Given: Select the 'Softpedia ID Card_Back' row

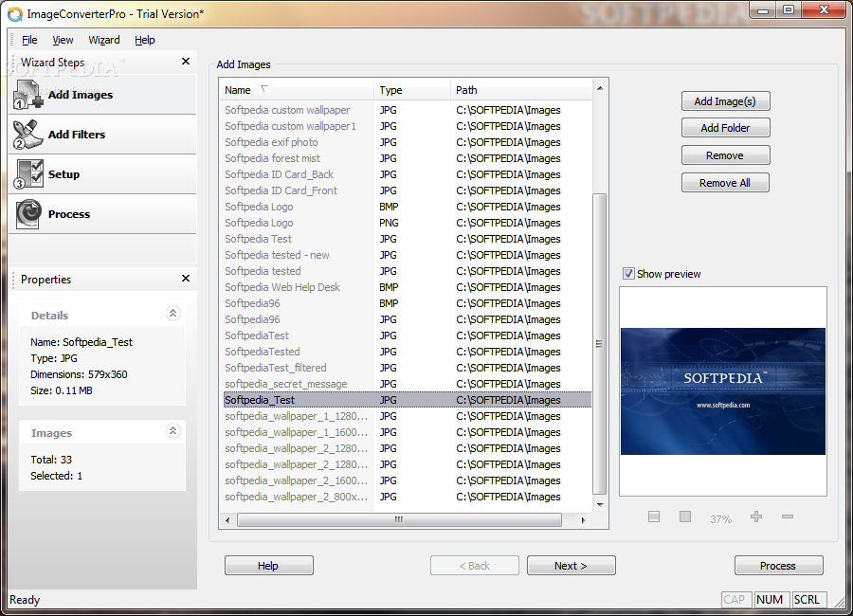Looking at the screenshot, I should point(406,174).
